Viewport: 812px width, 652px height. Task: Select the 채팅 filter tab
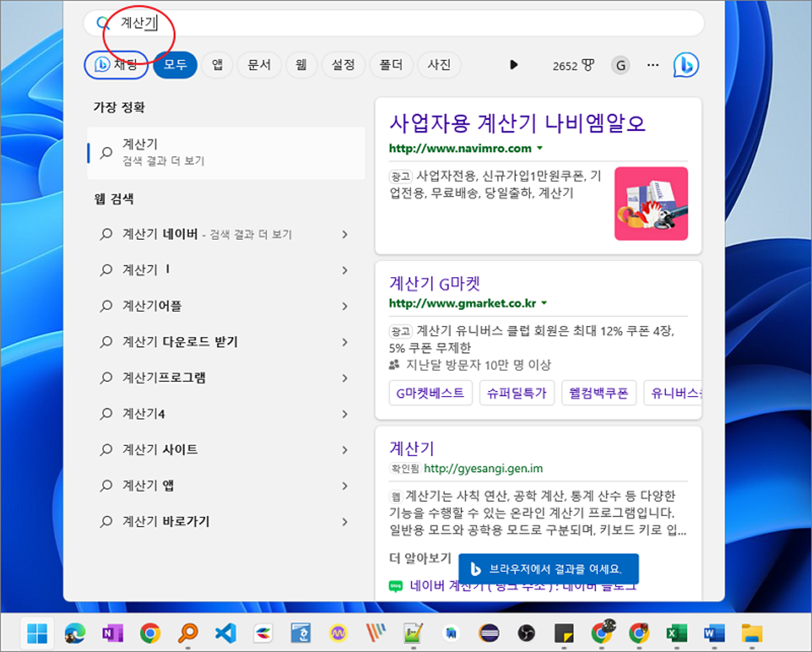click(116, 65)
